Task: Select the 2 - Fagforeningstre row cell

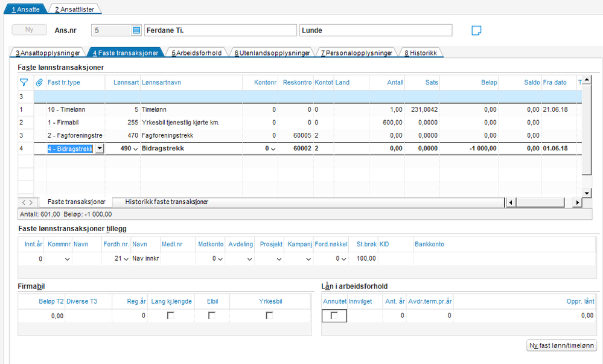Action: click(75, 135)
